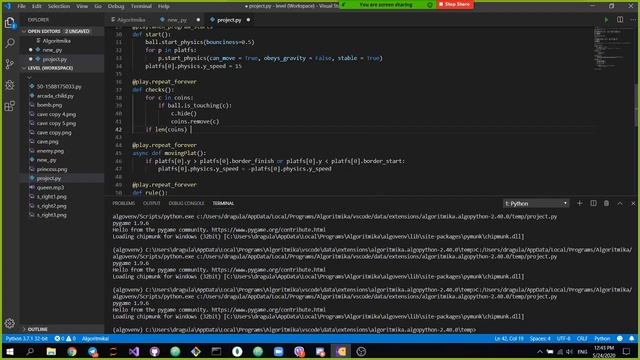Click Ln 42, Col 19 in status bar

(509, 338)
